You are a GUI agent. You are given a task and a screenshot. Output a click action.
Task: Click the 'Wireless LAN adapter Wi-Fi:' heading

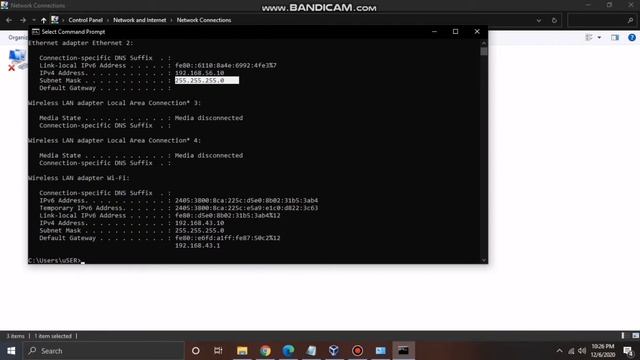[79, 178]
